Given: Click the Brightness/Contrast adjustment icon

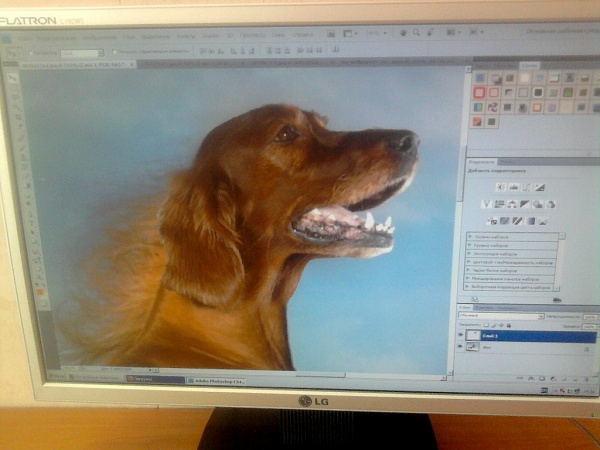Looking at the screenshot, I should [x=500, y=187].
